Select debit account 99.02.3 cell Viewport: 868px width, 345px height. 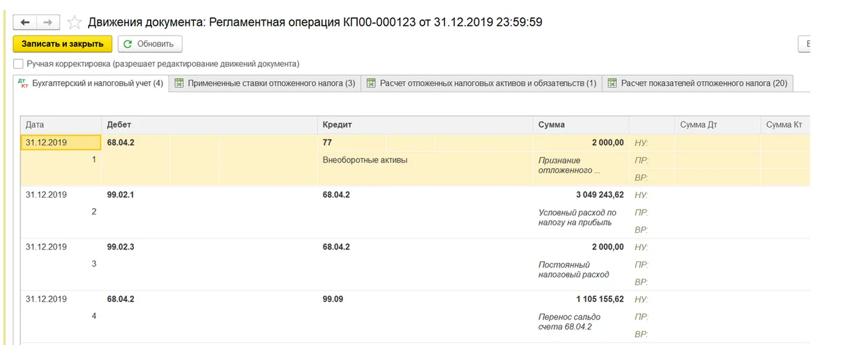click(x=121, y=247)
